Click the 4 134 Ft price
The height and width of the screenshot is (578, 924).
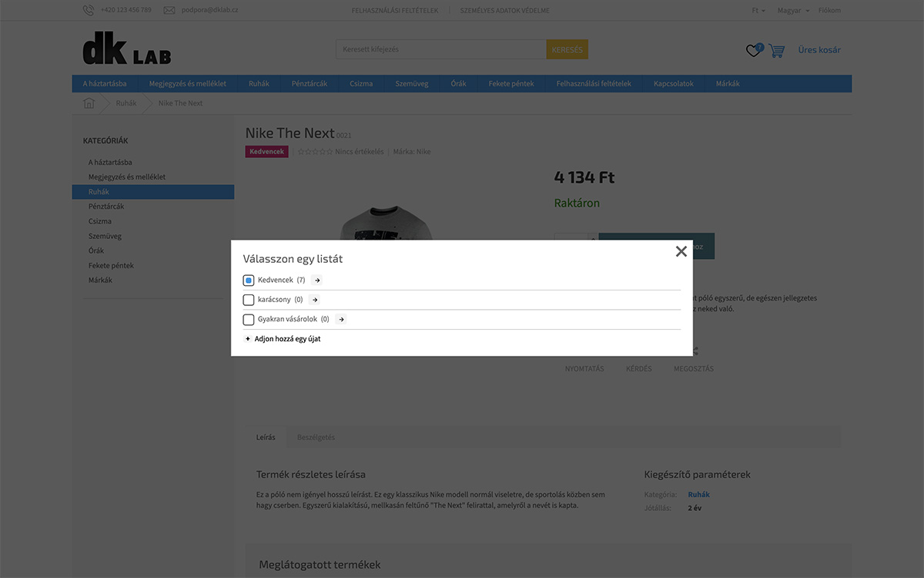(584, 177)
